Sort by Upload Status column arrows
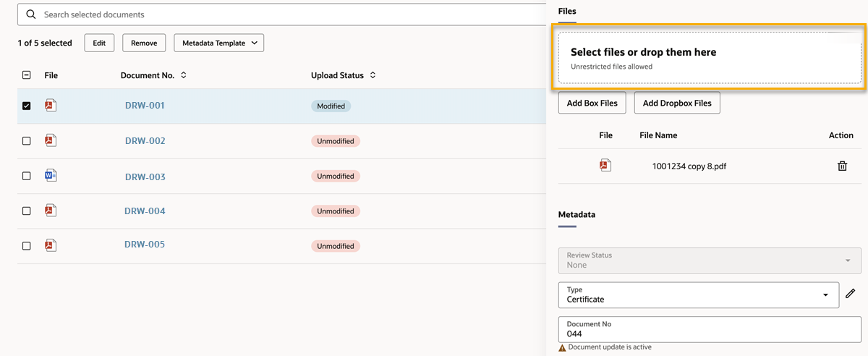868x356 pixels. pyautogui.click(x=372, y=75)
